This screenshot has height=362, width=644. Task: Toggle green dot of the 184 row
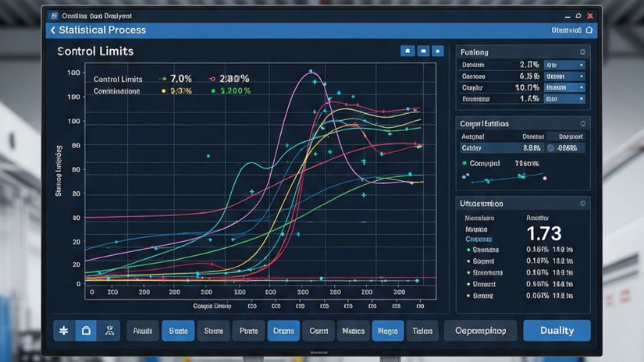[x=468, y=284]
